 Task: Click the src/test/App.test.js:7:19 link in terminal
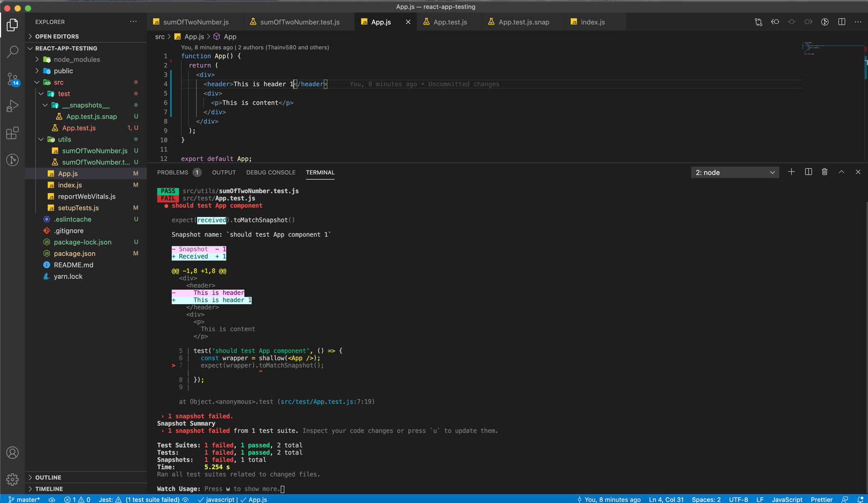326,401
